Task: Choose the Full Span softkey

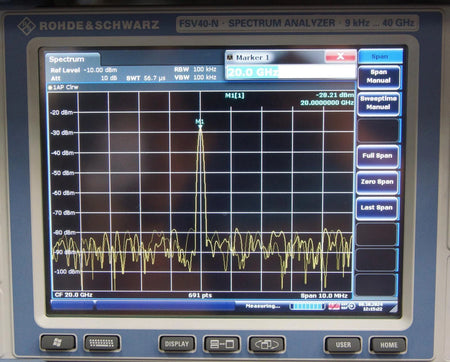Action: pos(377,156)
